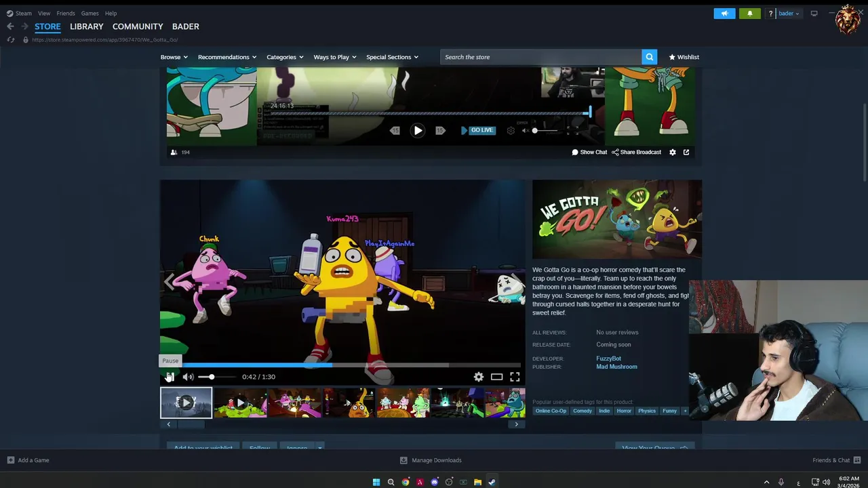Open the Help menu
This screenshot has width=868, height=488.
(x=111, y=13)
